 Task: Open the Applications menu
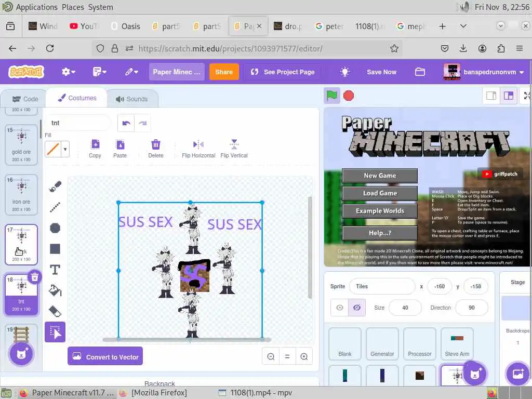[37, 7]
